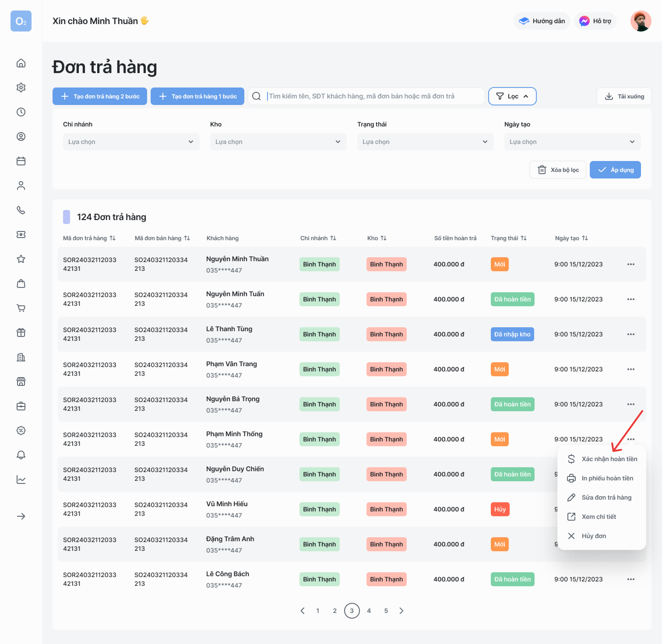Click the phone icon in sidebar

[x=21, y=210]
